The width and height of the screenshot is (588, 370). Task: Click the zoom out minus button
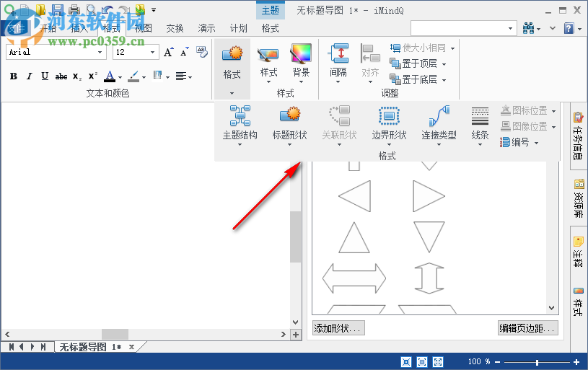click(x=498, y=362)
